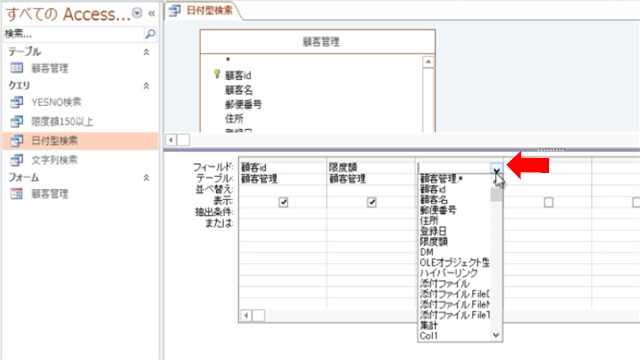Open the 顧客管理 form icon

(x=17, y=193)
